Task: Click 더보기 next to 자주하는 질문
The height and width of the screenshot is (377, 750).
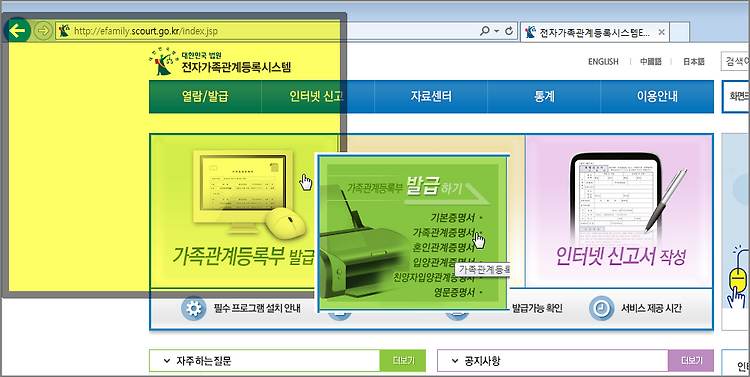Action: tap(403, 361)
